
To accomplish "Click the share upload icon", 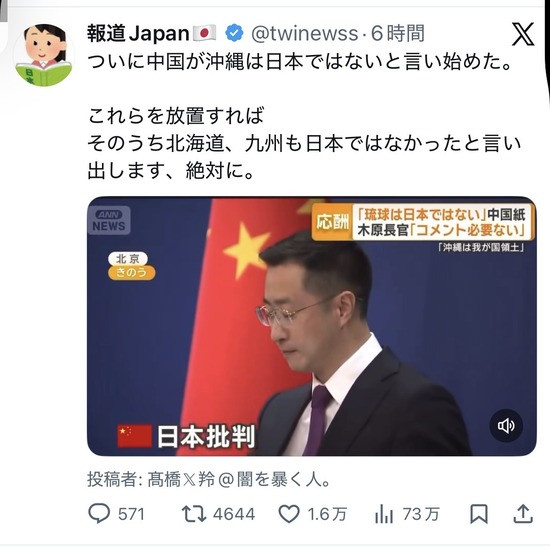I will [x=523, y=514].
